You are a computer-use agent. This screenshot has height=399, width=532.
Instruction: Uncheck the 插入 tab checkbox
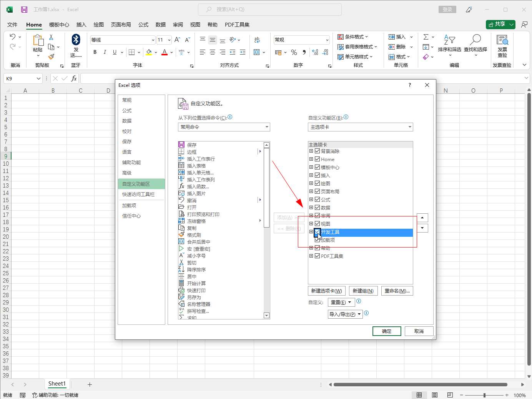318,175
